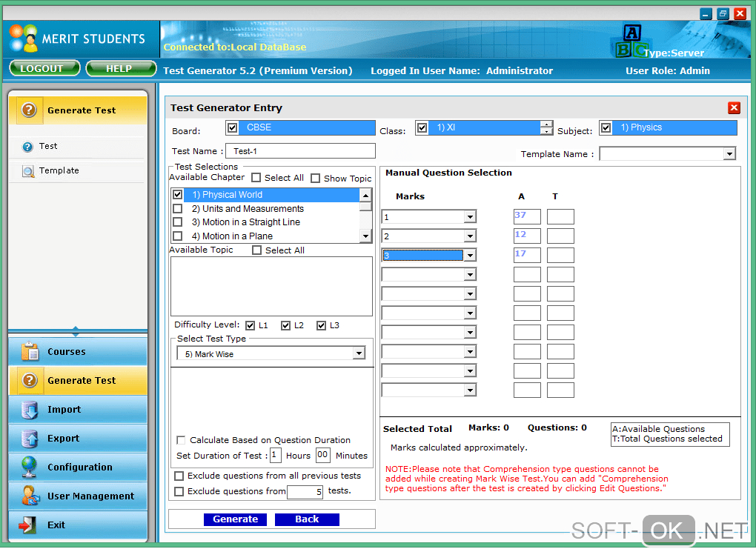Check Motion in a Straight Line chapter
The image size is (756, 549).
point(177,222)
